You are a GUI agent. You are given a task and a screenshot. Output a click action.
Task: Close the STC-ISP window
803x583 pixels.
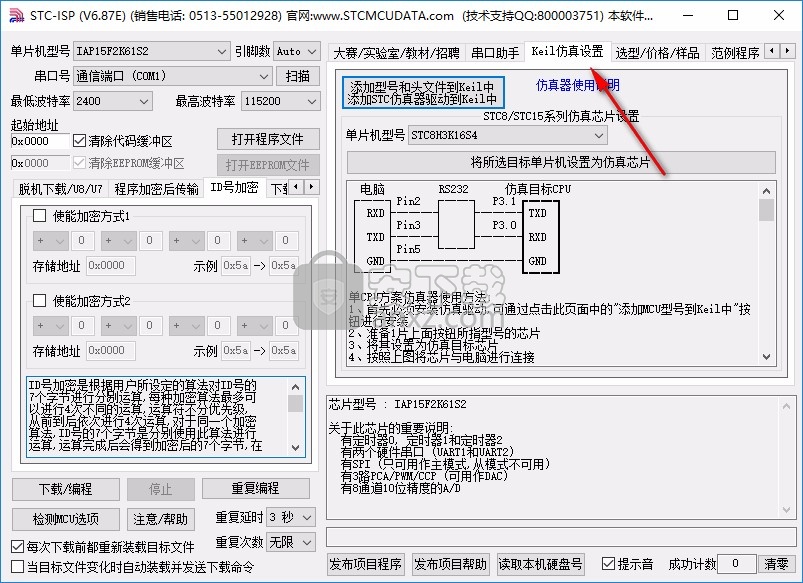pyautogui.click(x=778, y=15)
